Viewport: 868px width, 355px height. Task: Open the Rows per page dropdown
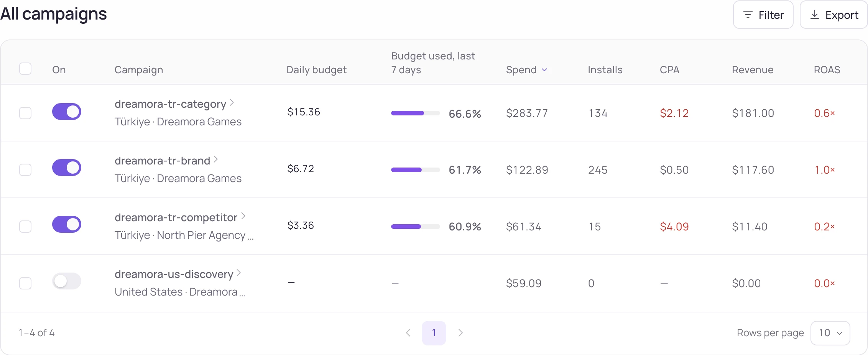830,333
